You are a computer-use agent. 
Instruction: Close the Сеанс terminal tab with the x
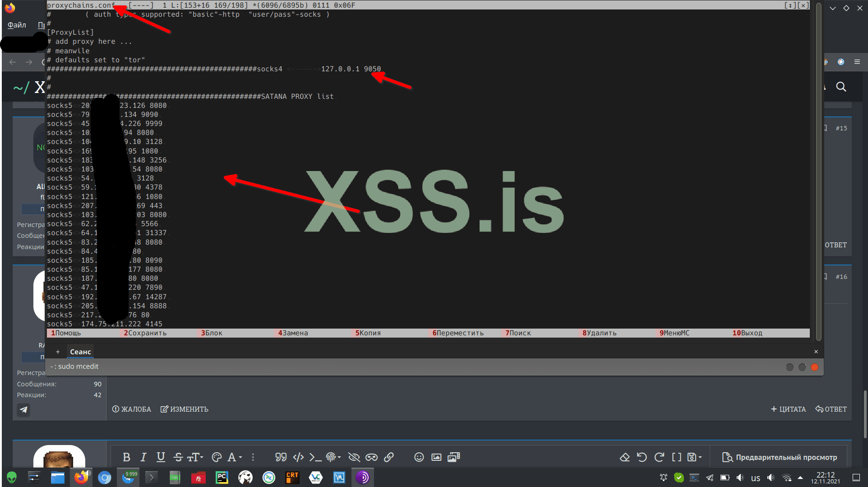click(x=816, y=352)
